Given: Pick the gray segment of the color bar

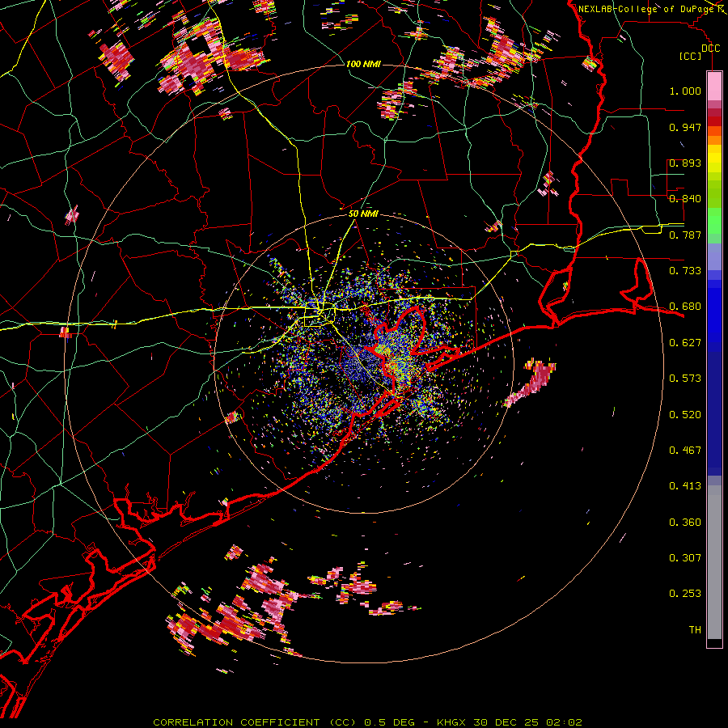Looking at the screenshot, I should 714,562.
